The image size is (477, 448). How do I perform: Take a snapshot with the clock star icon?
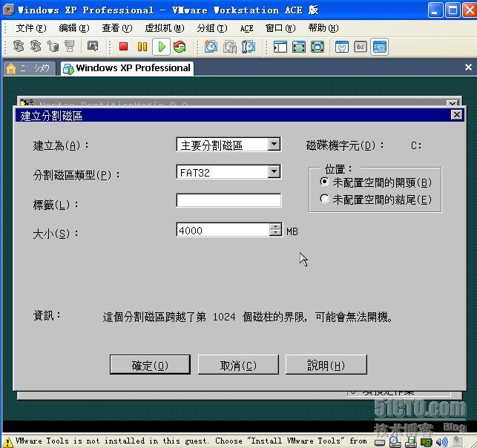click(x=211, y=47)
